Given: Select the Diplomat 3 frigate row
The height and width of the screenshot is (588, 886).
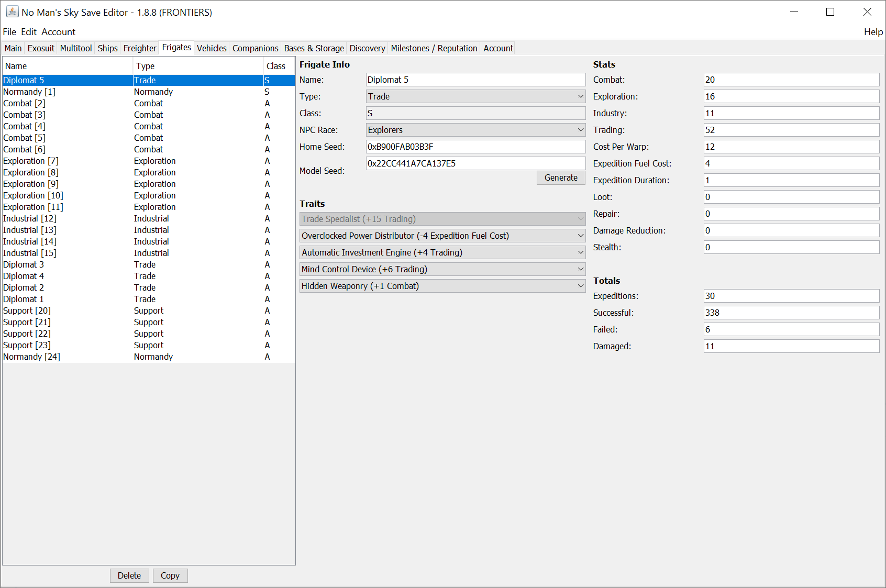Looking at the screenshot, I should [149, 264].
